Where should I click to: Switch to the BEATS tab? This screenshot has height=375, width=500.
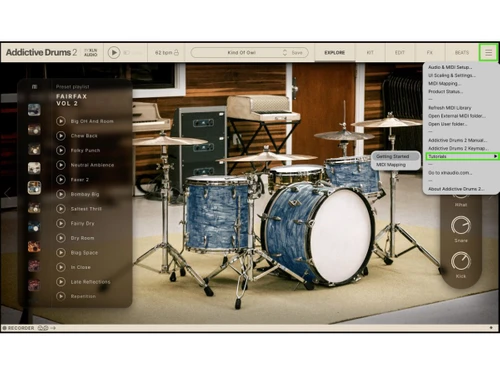(x=462, y=53)
